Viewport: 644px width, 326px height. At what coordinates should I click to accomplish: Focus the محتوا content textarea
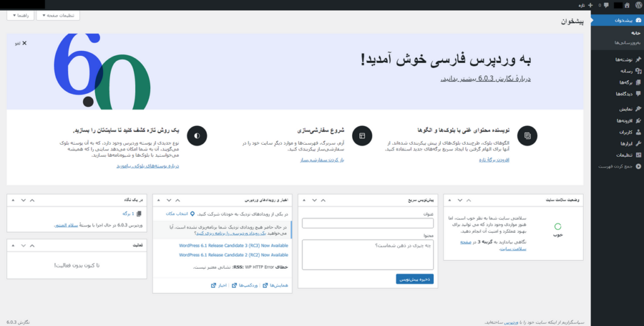pyautogui.click(x=367, y=255)
